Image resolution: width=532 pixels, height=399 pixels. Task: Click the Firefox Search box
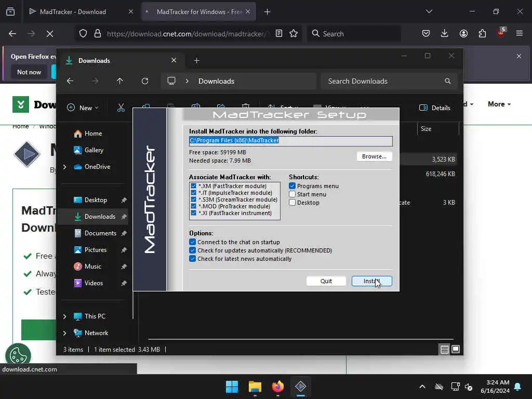point(354,34)
